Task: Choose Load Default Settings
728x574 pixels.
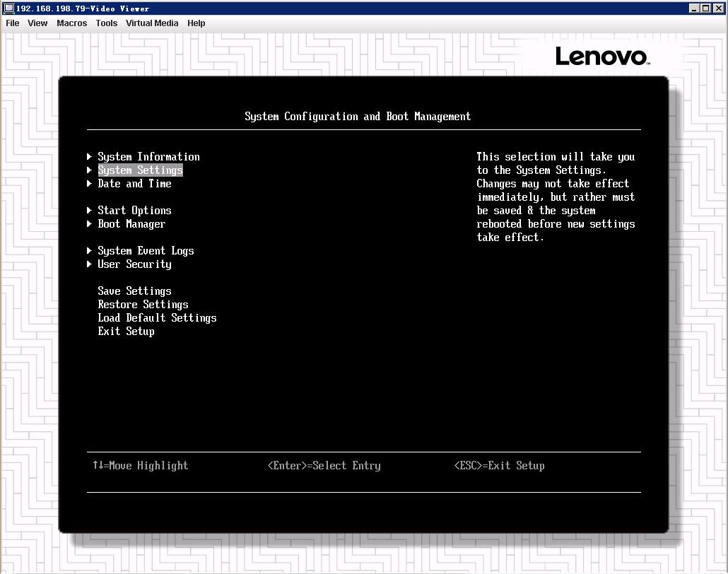Action: [x=157, y=317]
